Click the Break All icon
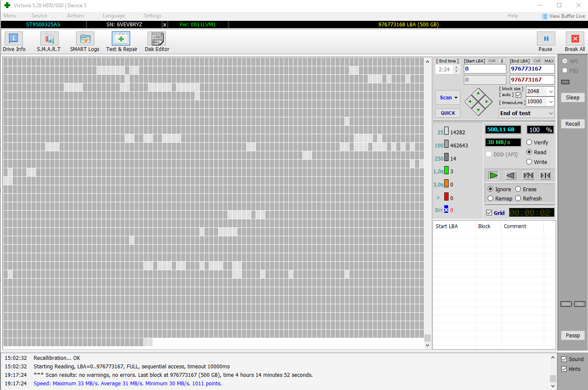Screen dimensions: 588x390 pos(575,39)
